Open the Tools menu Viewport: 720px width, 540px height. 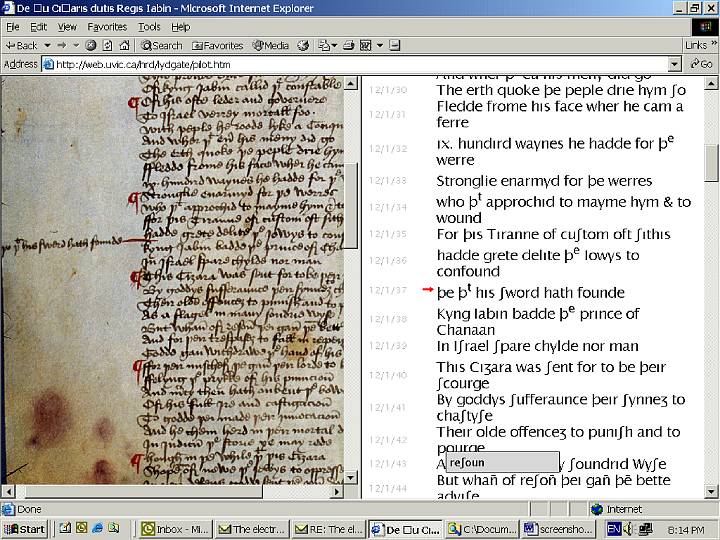point(149,27)
